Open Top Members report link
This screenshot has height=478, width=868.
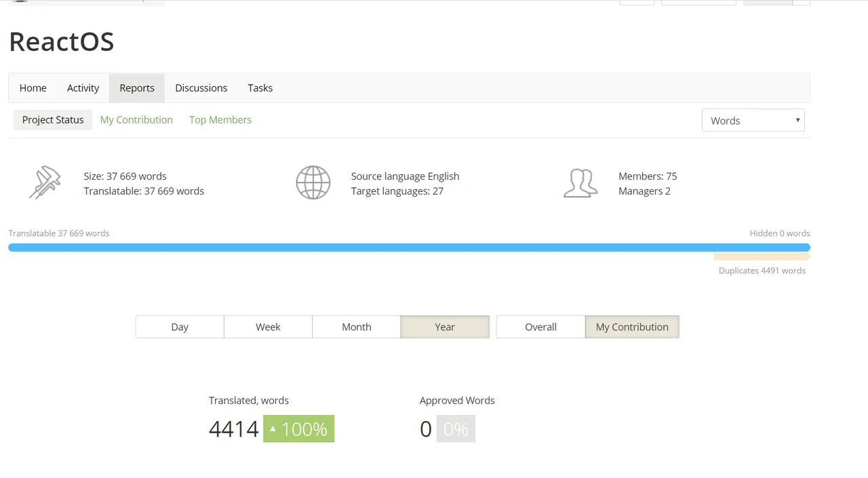tap(220, 120)
